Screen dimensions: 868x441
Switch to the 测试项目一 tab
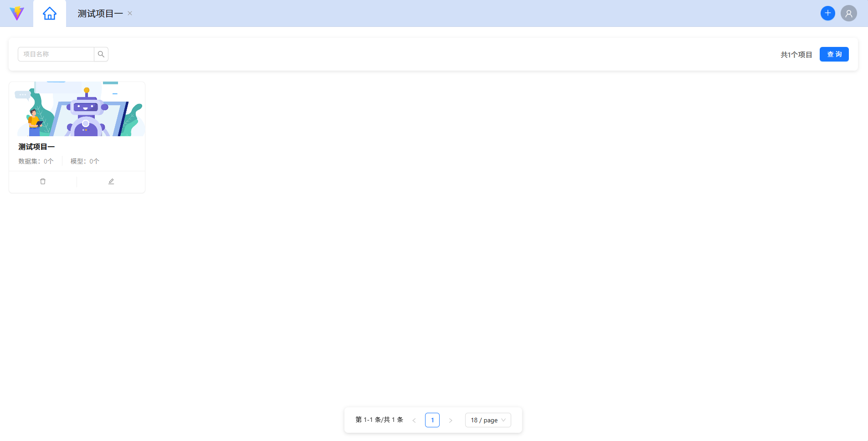tap(100, 14)
